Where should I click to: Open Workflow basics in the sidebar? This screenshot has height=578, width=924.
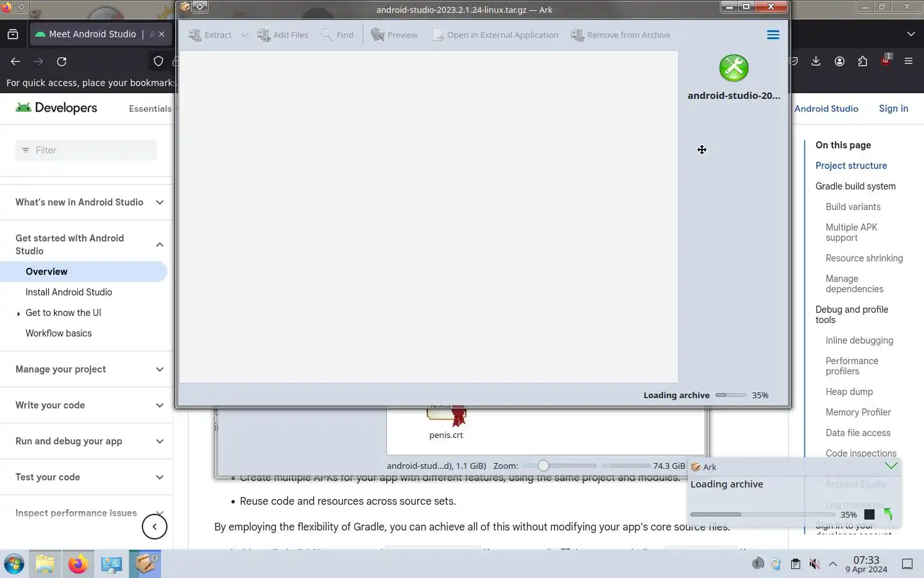58,333
